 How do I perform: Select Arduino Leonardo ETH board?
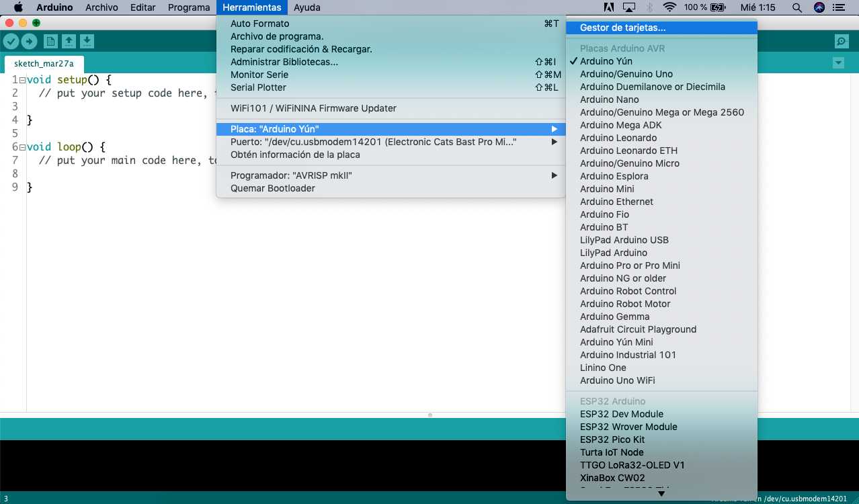coord(661,151)
